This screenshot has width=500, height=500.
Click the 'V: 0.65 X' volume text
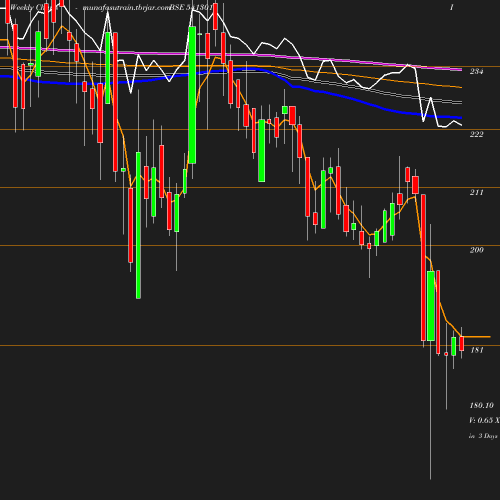point(484,420)
